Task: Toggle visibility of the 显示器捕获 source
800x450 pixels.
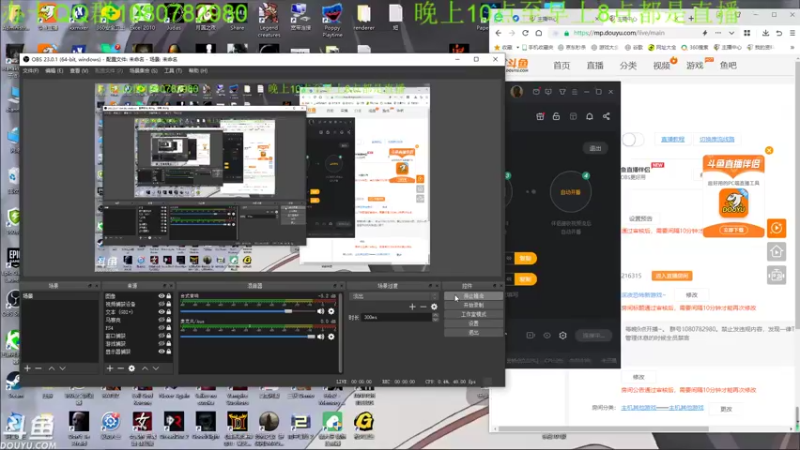Action: [x=161, y=352]
